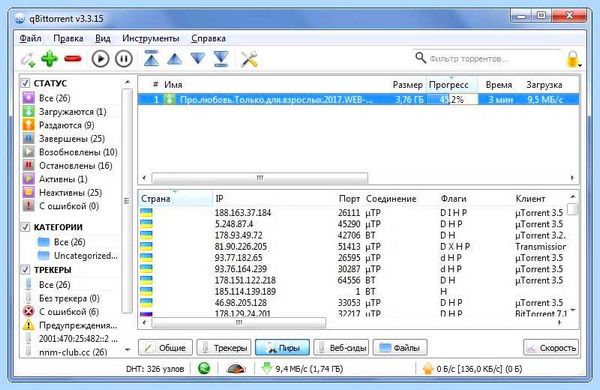The width and height of the screenshot is (600, 390).
Task: Switch to the Веб-сиды tab
Action: tap(341, 348)
